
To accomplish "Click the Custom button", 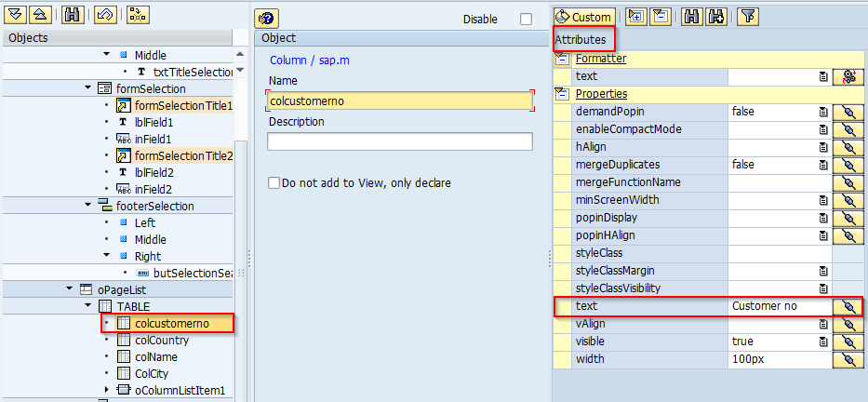I will [x=584, y=17].
